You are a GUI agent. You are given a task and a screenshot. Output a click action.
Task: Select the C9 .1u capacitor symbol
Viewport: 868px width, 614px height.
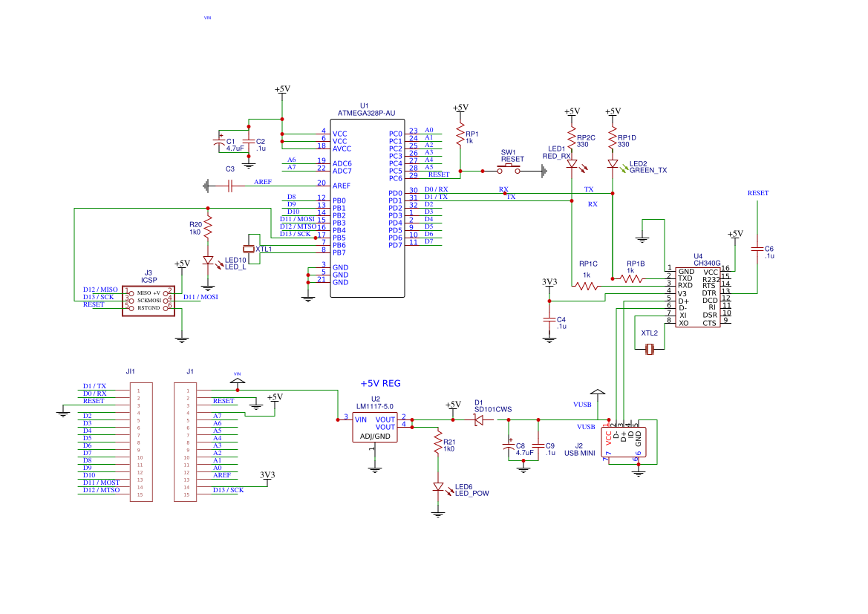click(538, 445)
